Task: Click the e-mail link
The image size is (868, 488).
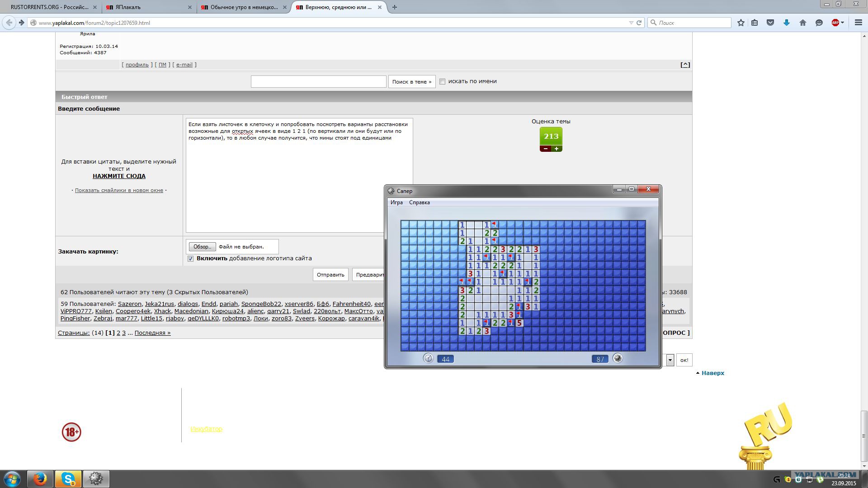Action: tap(184, 65)
